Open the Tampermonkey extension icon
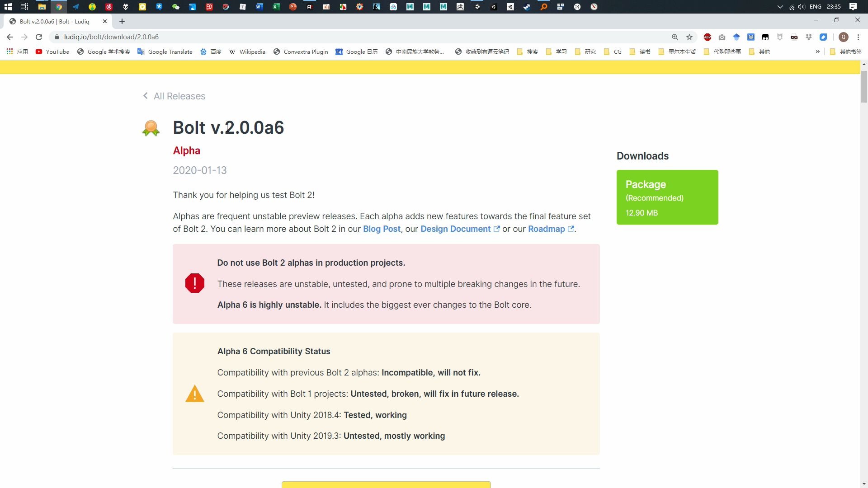Image resolution: width=868 pixels, height=488 pixels. tap(765, 37)
